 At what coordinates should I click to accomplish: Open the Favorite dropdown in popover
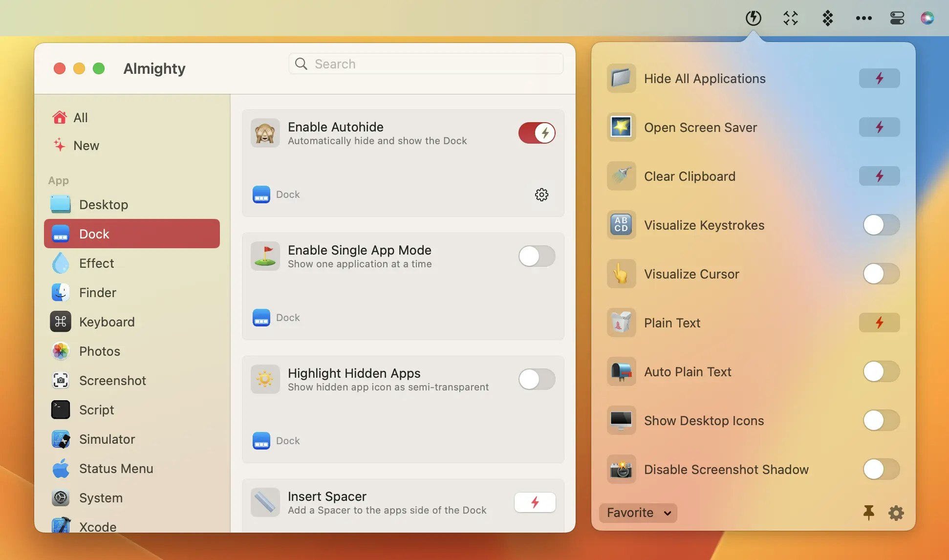coord(638,513)
